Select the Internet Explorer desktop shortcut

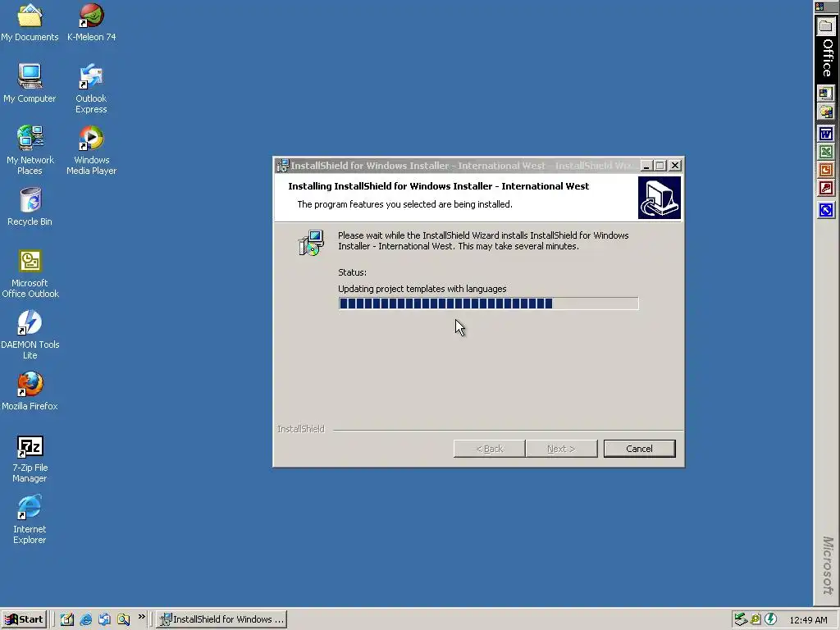click(x=30, y=520)
